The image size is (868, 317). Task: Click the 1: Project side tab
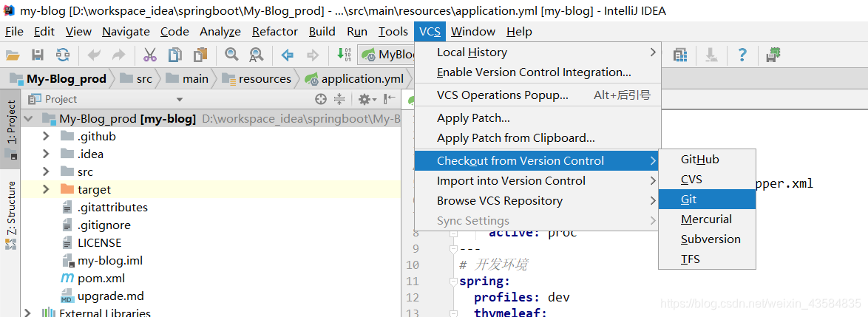click(10, 129)
